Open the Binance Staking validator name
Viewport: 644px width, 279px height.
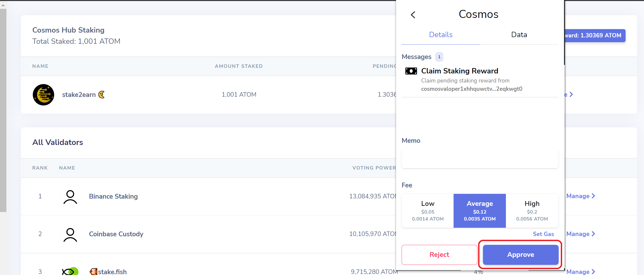113,197
